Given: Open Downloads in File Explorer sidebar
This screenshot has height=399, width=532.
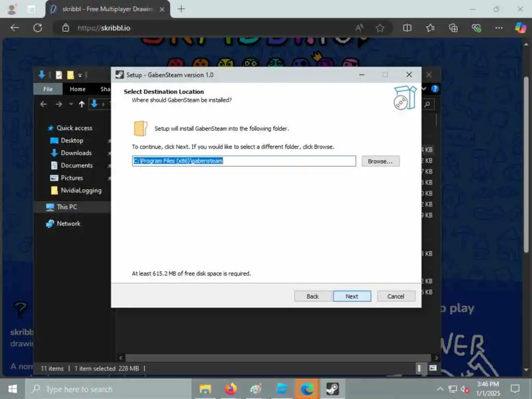Looking at the screenshot, I should click(76, 153).
